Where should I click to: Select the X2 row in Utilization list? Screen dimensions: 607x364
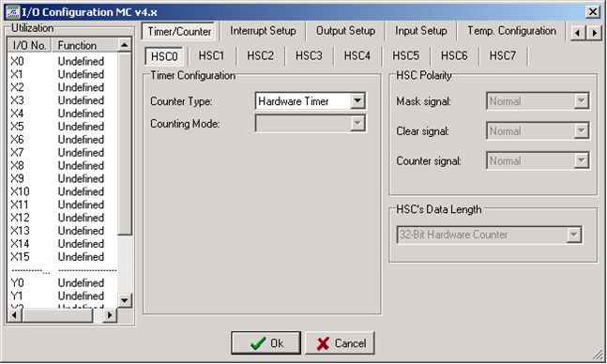62,87
